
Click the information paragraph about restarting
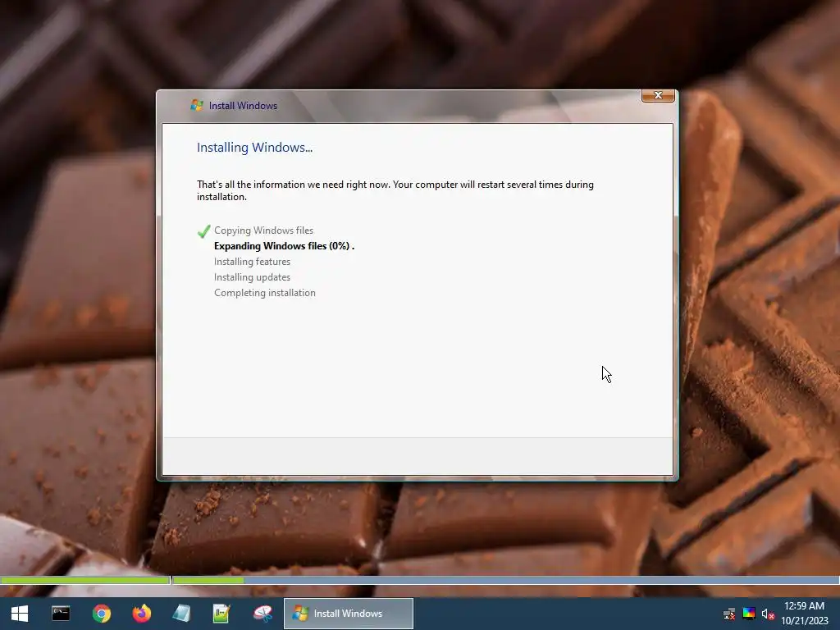[x=395, y=190]
